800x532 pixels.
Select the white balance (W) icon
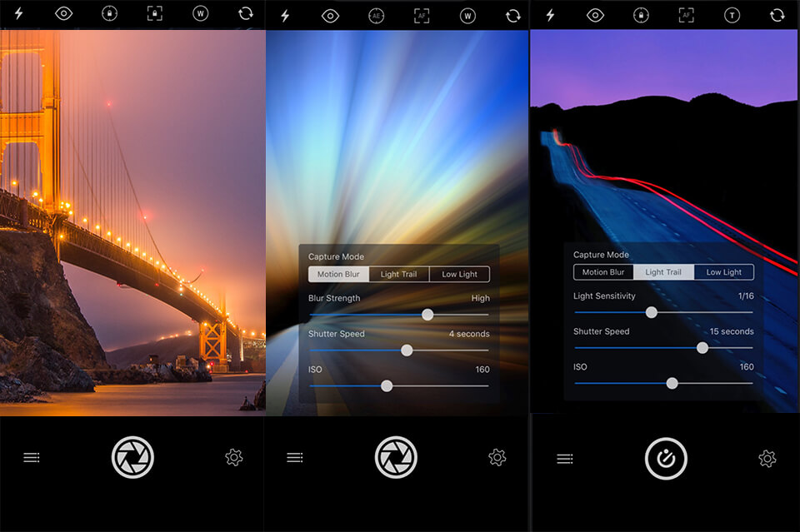[200, 14]
